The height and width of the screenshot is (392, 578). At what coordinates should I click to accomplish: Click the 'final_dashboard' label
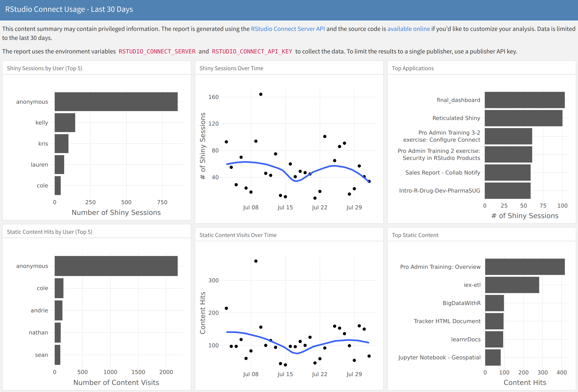[458, 100]
